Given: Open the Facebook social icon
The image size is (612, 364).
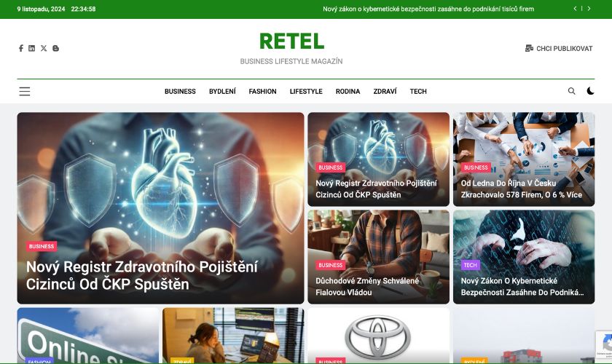Looking at the screenshot, I should point(20,48).
